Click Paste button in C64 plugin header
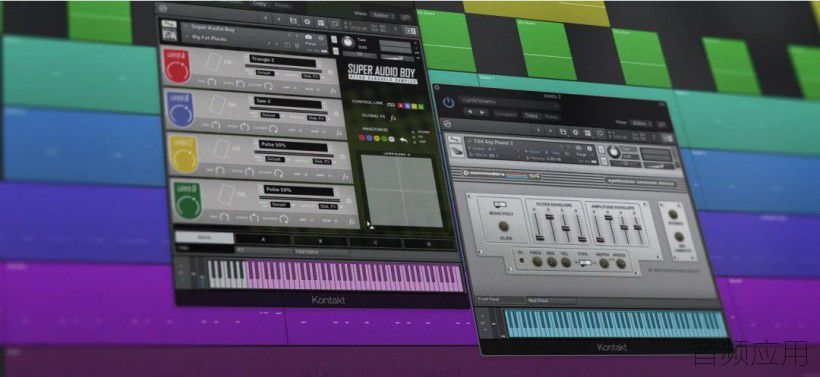This screenshot has width=820, height=377. tap(552, 116)
